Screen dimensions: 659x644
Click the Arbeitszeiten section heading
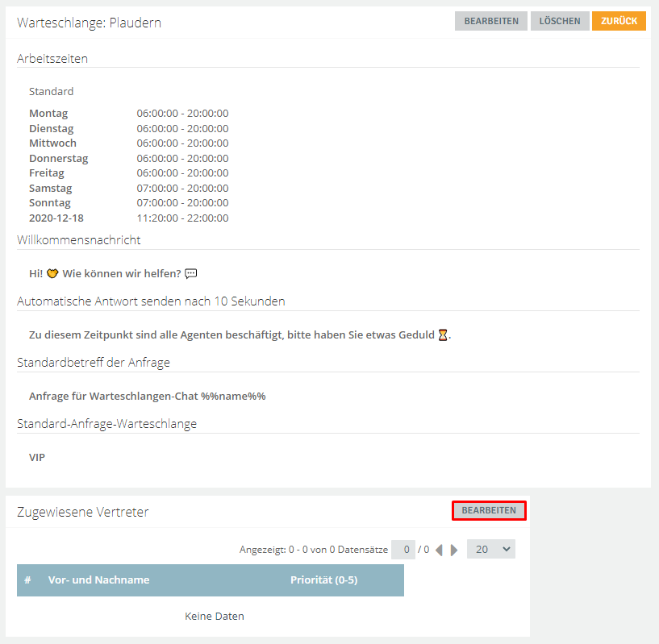[52, 59]
